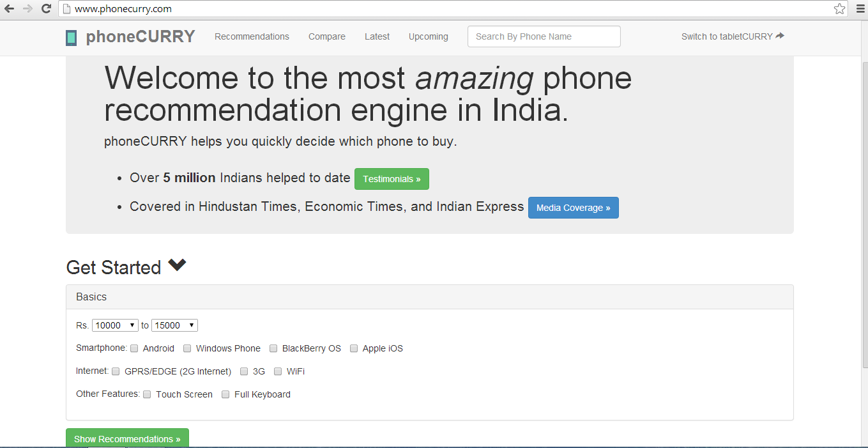
Task: Click the '5 million' bold text
Action: 189,178
